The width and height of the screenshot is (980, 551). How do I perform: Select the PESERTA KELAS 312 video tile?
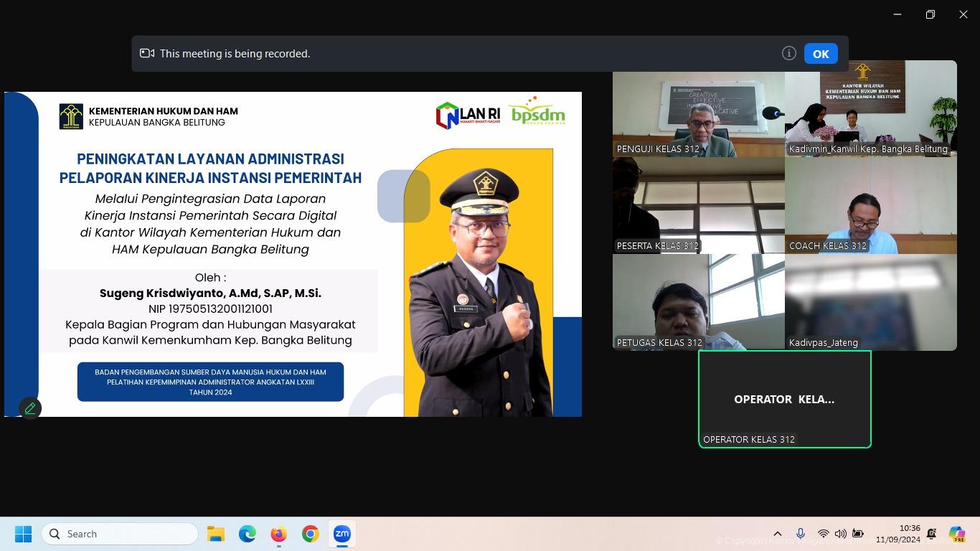click(x=699, y=205)
